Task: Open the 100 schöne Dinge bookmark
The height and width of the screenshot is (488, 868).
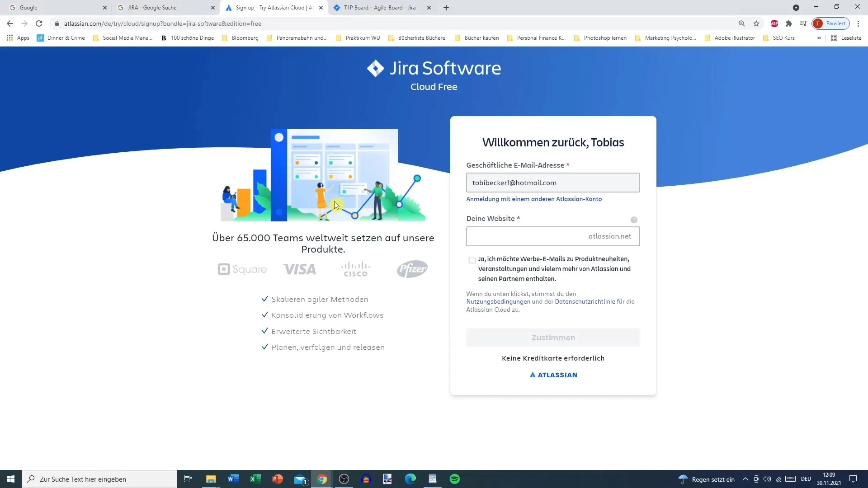Action: [x=188, y=38]
